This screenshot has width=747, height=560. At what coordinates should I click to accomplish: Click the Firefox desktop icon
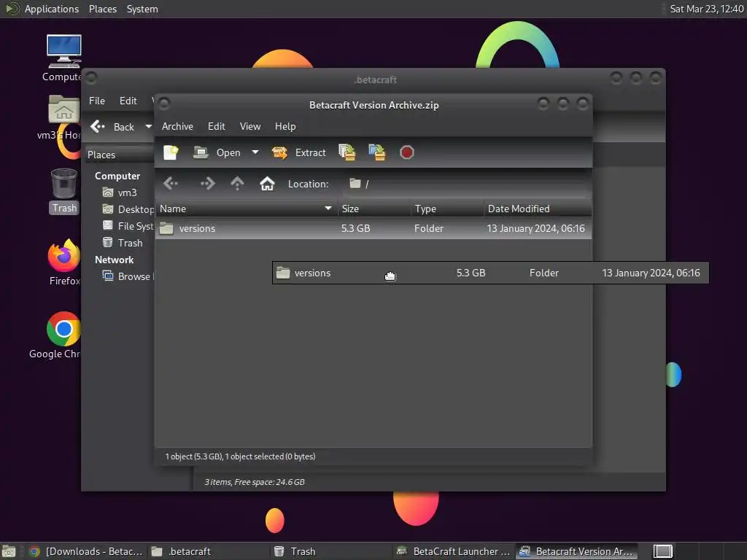click(x=64, y=262)
